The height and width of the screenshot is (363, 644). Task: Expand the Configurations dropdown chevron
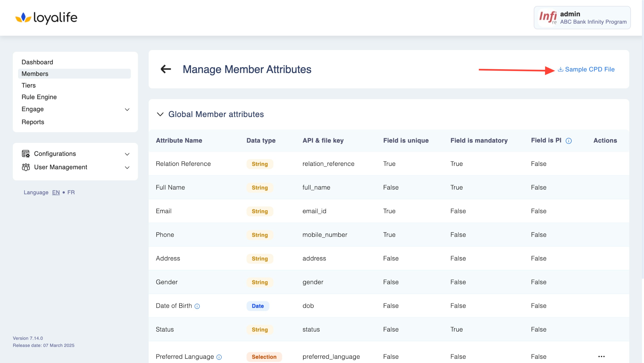pos(127,154)
